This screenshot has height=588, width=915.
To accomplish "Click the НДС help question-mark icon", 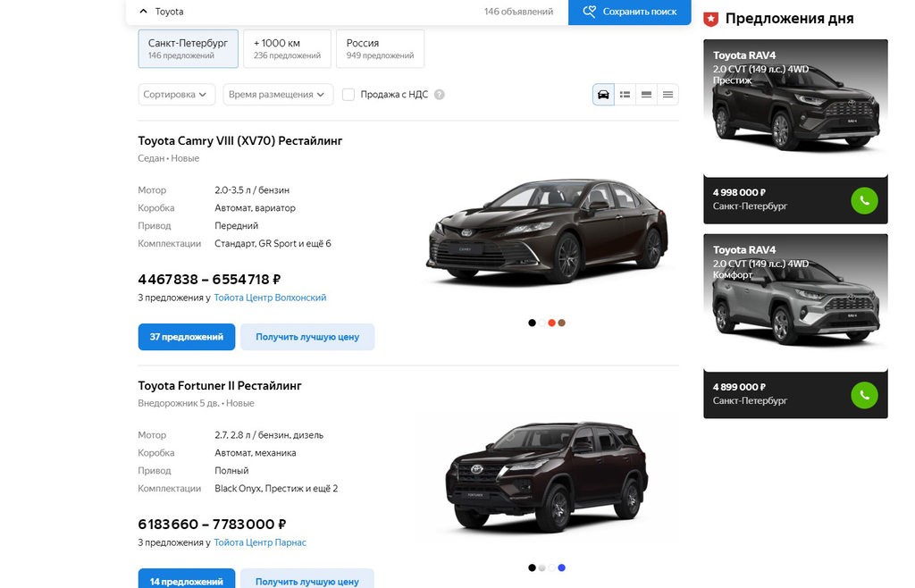I will pos(440,95).
